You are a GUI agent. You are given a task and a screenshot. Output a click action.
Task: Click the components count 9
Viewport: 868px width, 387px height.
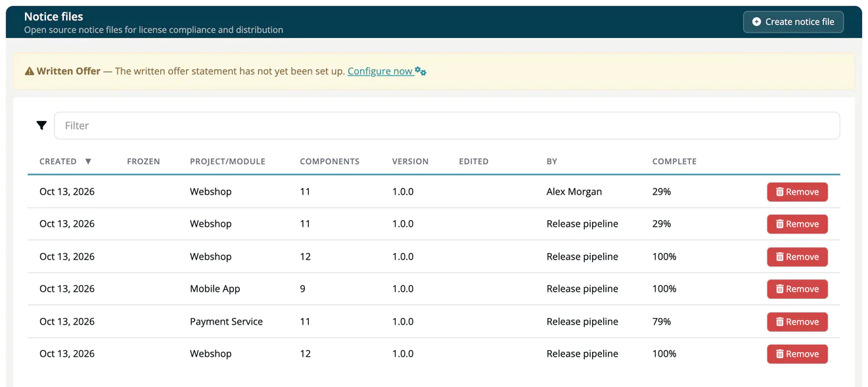click(302, 288)
